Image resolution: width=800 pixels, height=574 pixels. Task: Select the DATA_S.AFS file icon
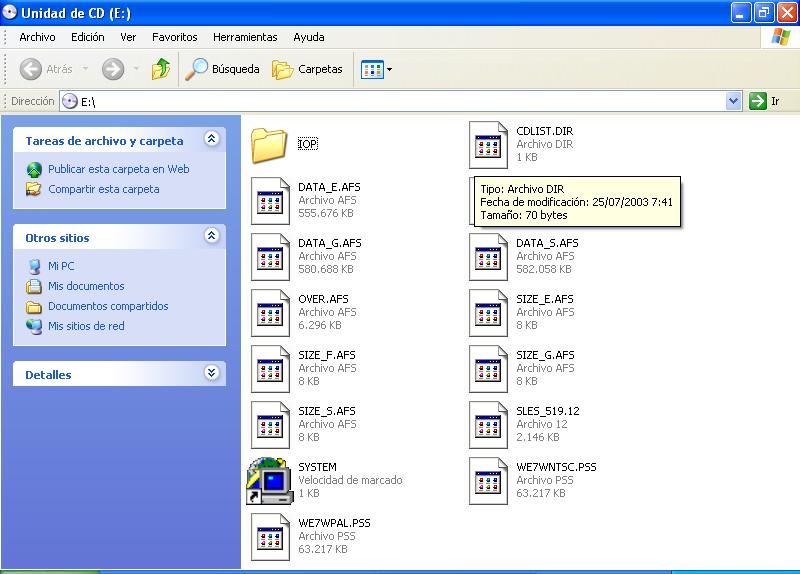tap(488, 257)
